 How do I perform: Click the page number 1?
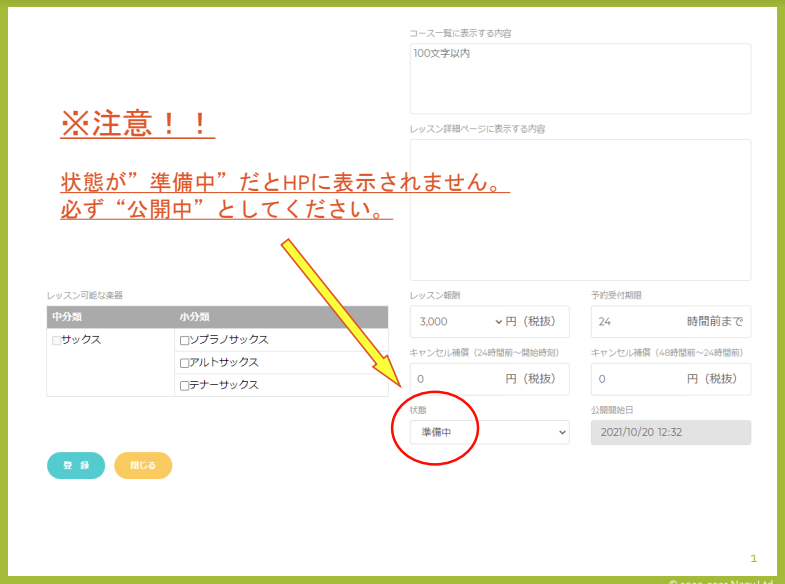[753, 558]
